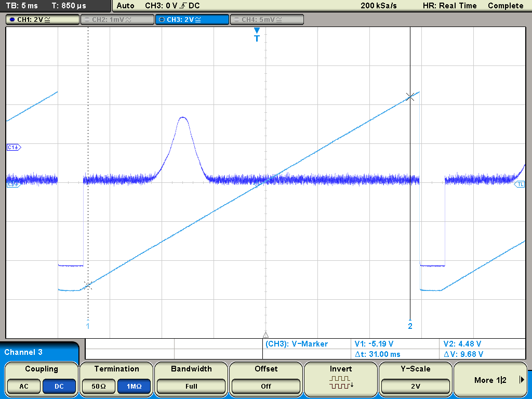
Task: Open the Bandwidth Full selector
Action: point(191,387)
